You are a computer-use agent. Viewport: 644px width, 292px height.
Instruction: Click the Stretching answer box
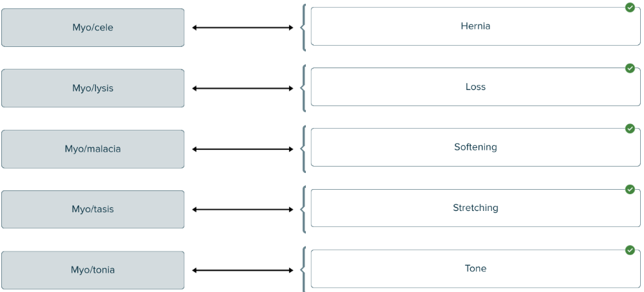click(475, 208)
